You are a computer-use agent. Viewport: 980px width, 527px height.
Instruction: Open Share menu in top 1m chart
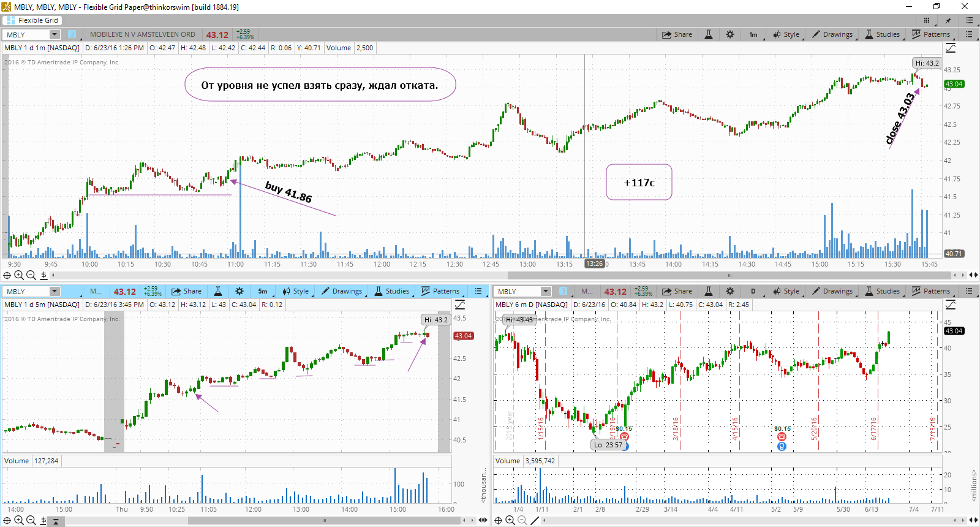(677, 34)
